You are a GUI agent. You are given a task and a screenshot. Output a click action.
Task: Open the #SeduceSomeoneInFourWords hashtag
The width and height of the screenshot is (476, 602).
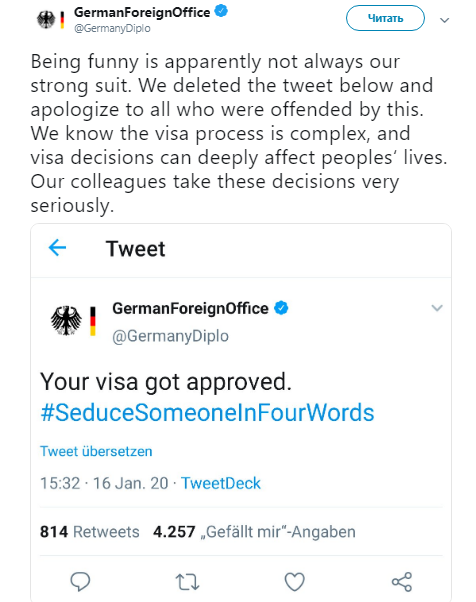[x=207, y=413]
